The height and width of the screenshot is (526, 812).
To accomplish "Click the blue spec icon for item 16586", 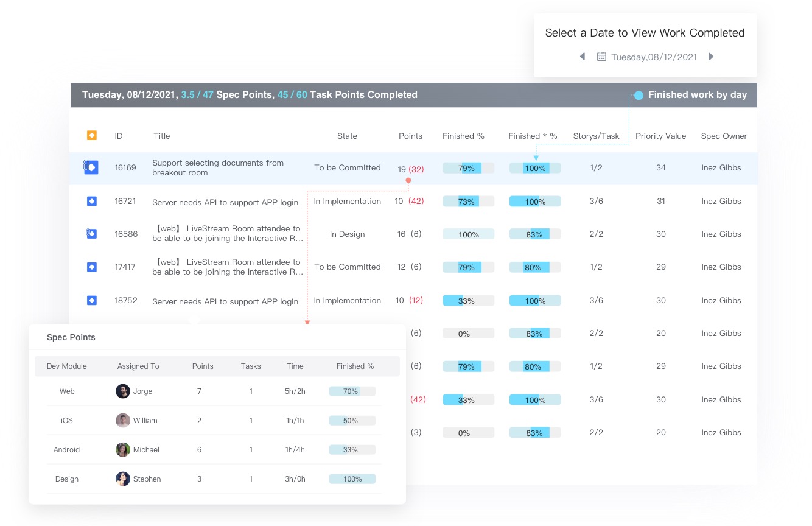I will pos(91,234).
